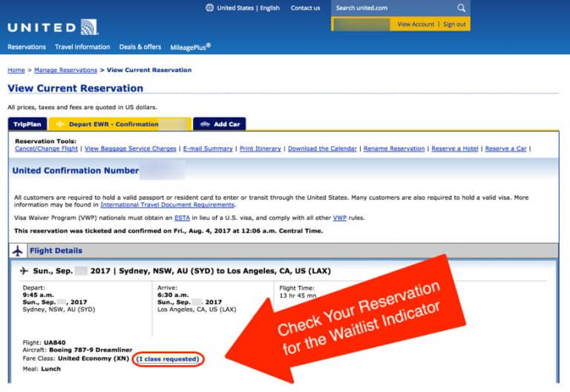Screen dimensions: 570x392
Task: Sign out of the account
Action: pyautogui.click(x=454, y=24)
